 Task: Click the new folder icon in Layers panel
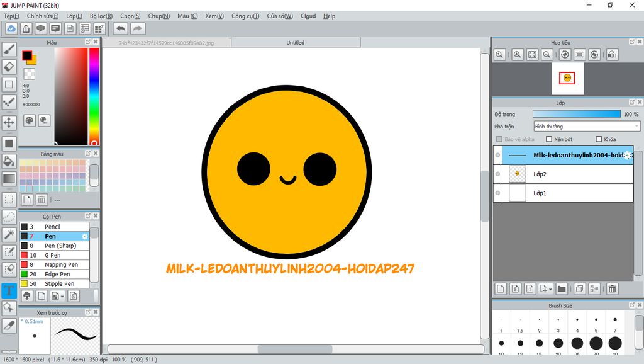(x=562, y=288)
